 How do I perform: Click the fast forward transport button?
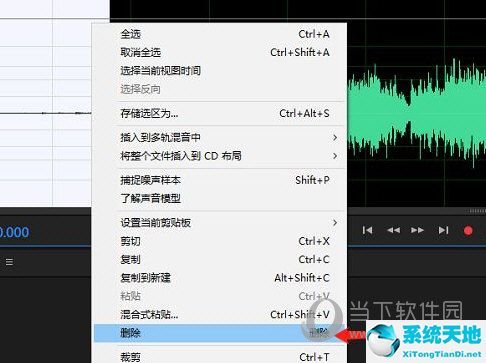tap(417, 230)
